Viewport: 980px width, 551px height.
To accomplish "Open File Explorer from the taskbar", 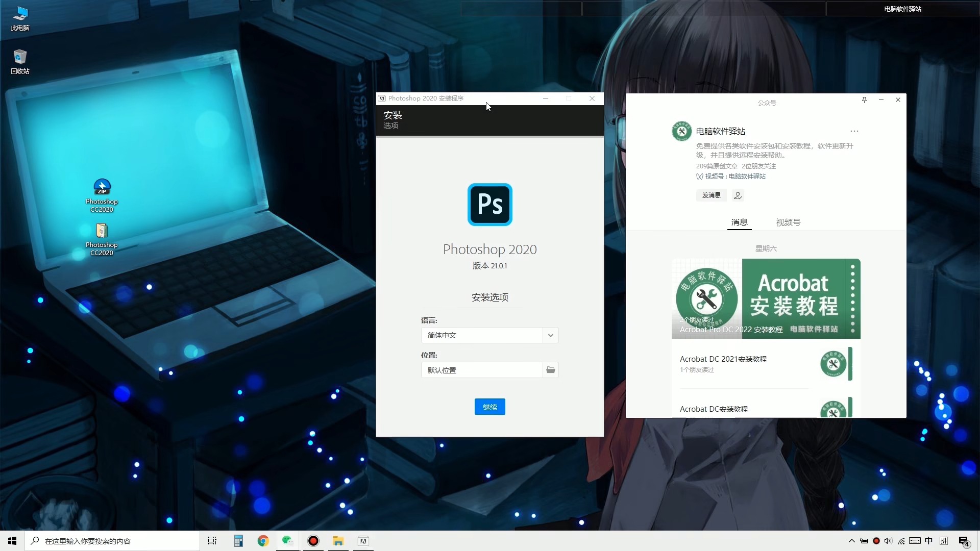I will pyautogui.click(x=338, y=541).
